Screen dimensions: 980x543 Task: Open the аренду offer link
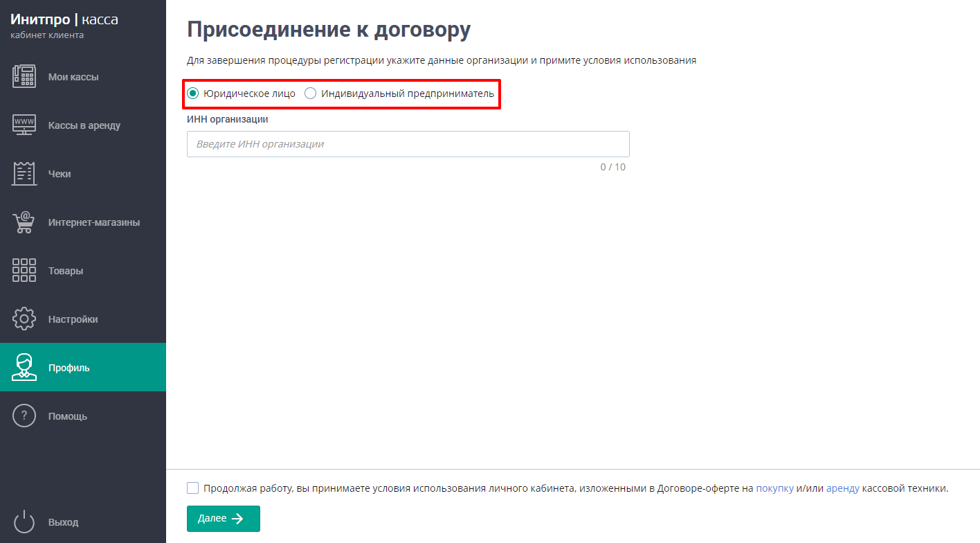pos(843,488)
